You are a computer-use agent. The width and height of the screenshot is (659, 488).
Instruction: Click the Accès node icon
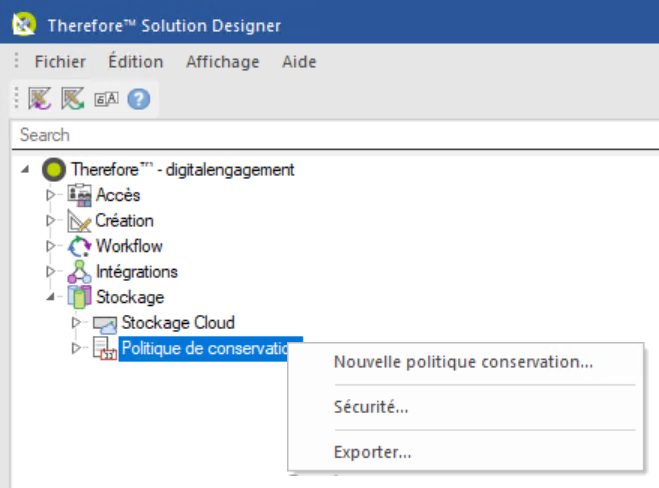[x=79, y=195]
